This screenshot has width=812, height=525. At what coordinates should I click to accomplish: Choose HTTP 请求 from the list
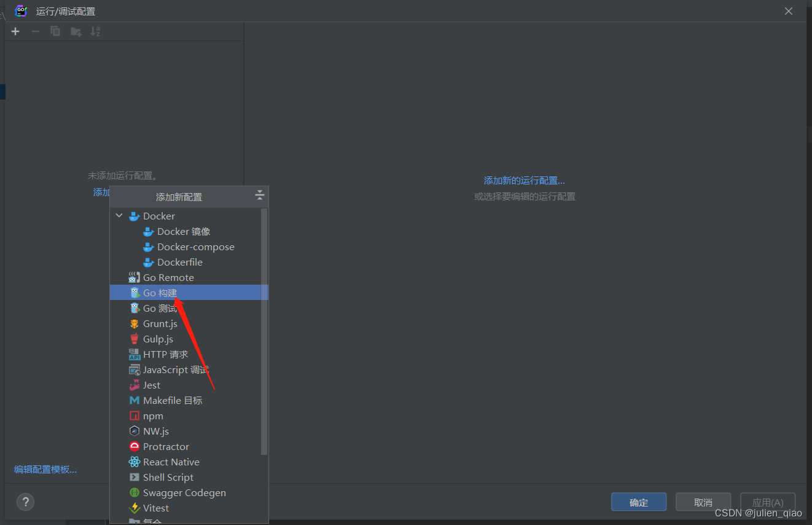pos(189,354)
